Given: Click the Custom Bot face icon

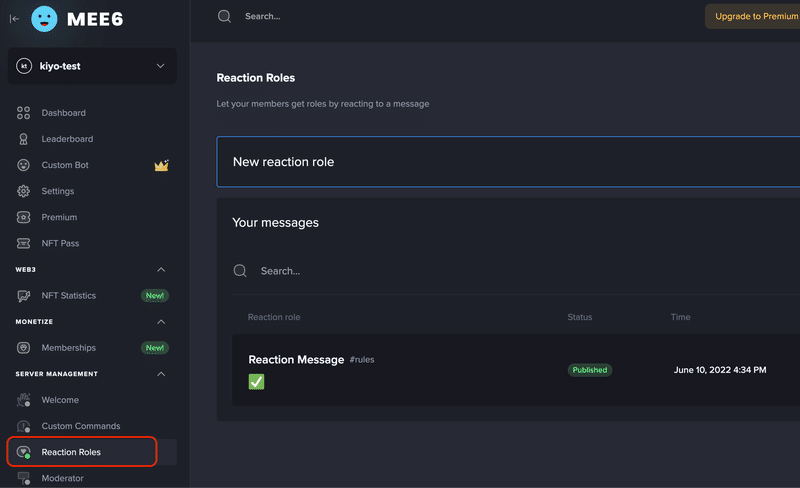Looking at the screenshot, I should [23, 165].
